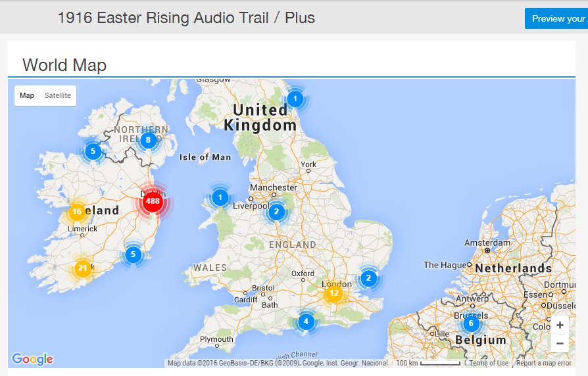
Task: Click the blue 2 cluster east of London
Action: (368, 278)
